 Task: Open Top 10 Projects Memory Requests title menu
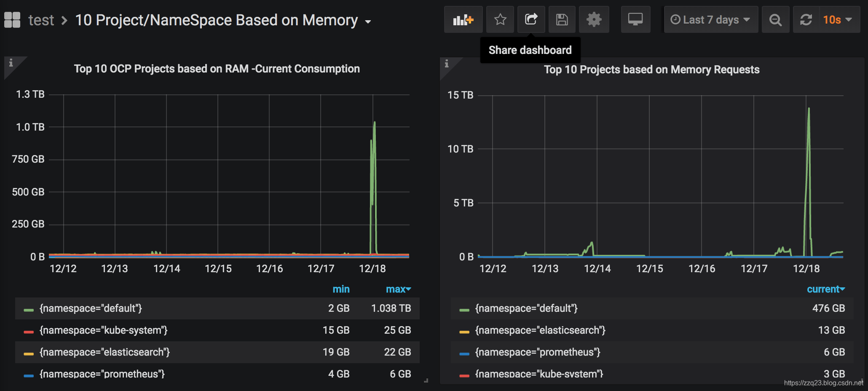[x=651, y=70]
